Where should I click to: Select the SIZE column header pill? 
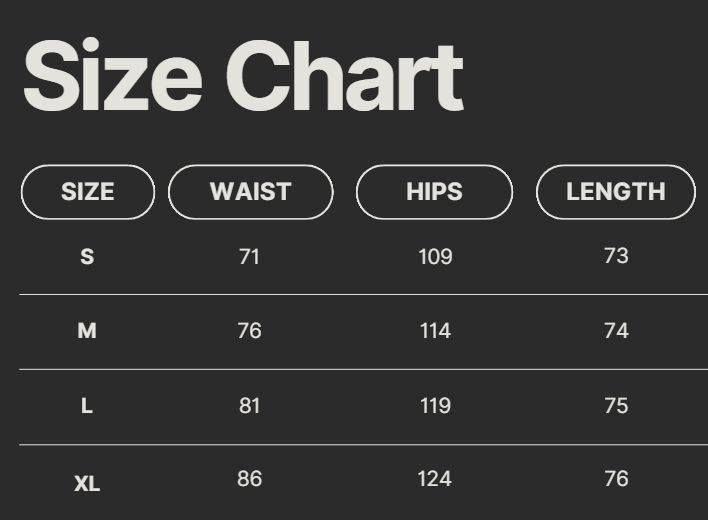click(88, 192)
